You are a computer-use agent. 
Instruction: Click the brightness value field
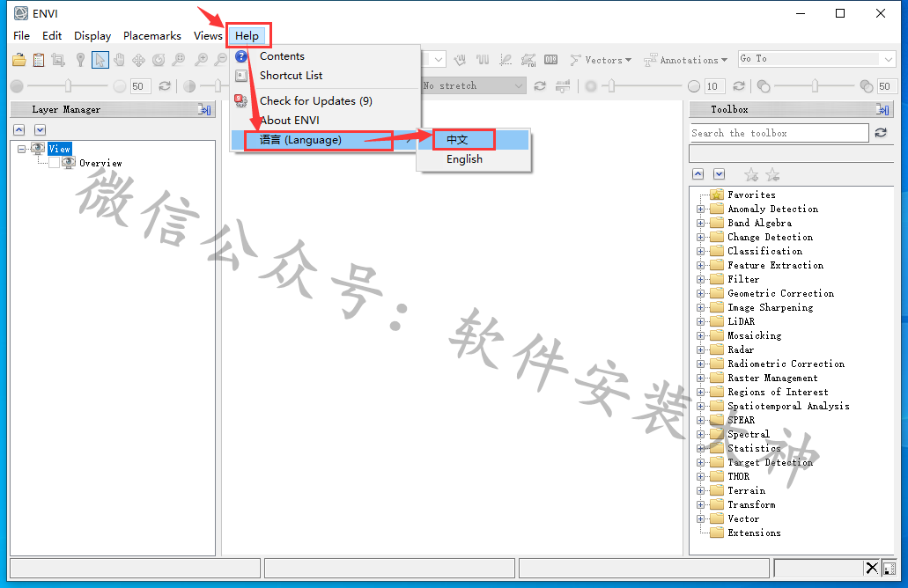point(141,86)
